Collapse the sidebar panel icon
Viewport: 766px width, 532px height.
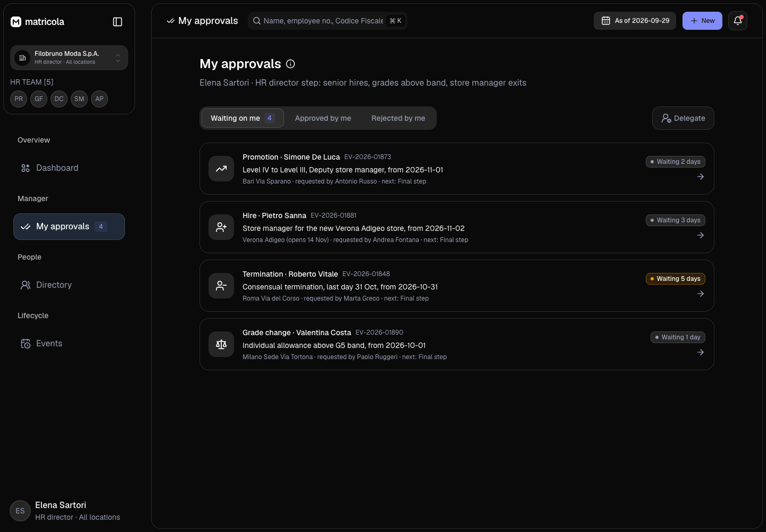[x=118, y=22]
